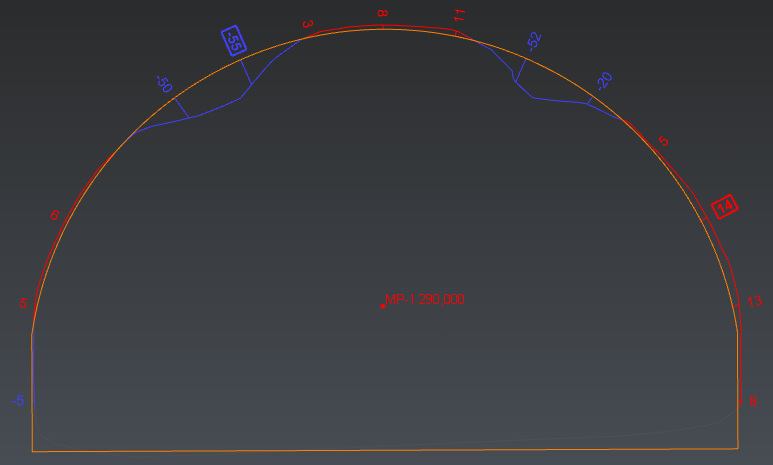Click the blue -5 label at lower left wall

click(x=18, y=401)
